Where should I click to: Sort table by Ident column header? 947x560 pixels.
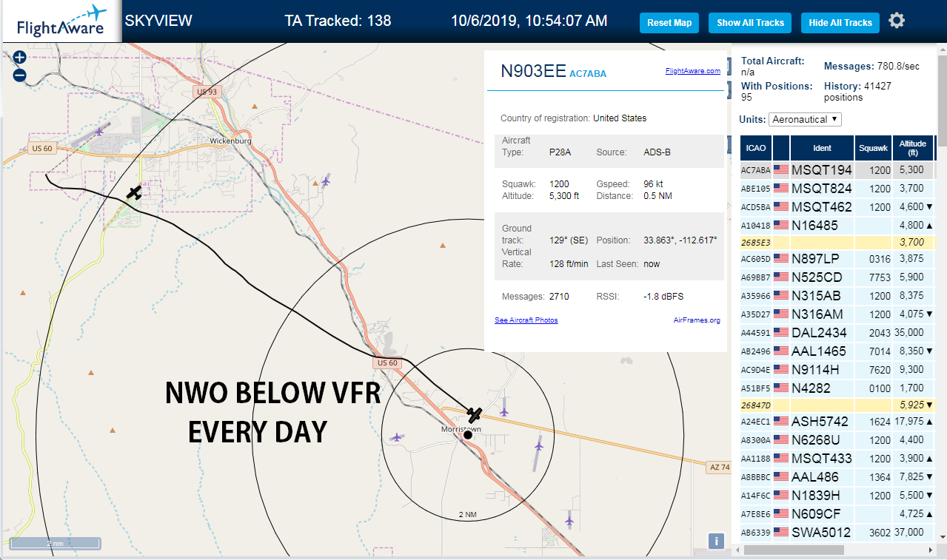[x=822, y=148]
